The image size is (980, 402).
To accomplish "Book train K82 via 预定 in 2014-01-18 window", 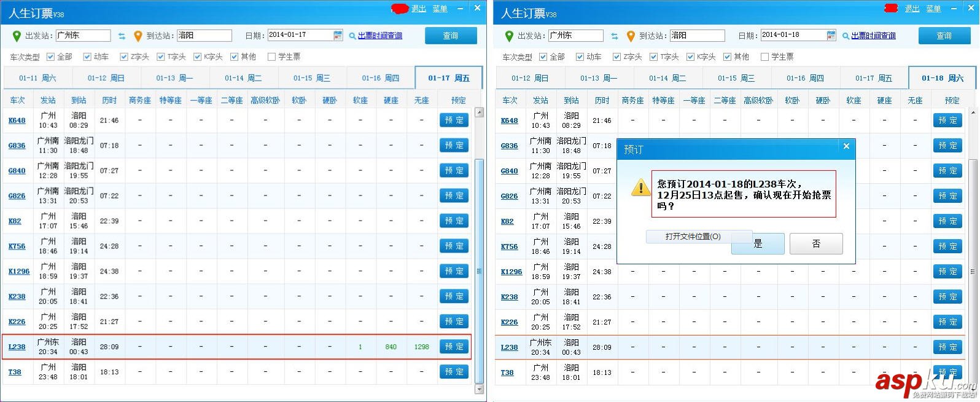I will pos(947,221).
